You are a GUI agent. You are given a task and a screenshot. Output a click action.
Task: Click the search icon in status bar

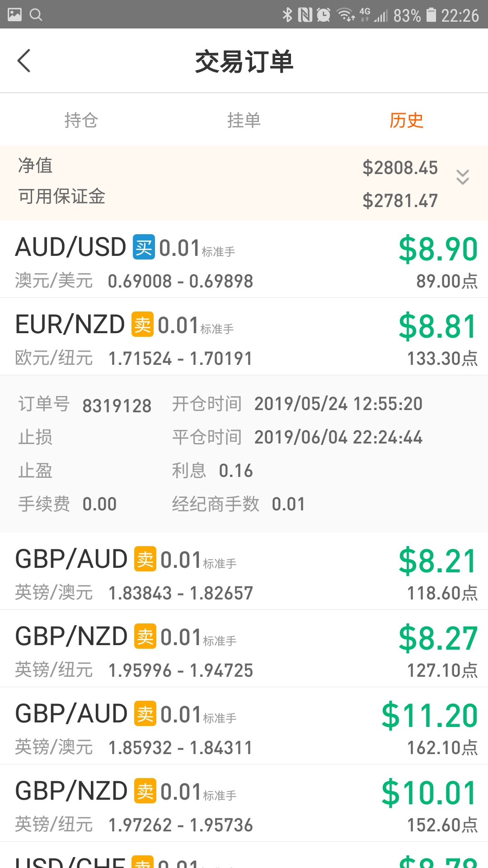click(x=36, y=15)
